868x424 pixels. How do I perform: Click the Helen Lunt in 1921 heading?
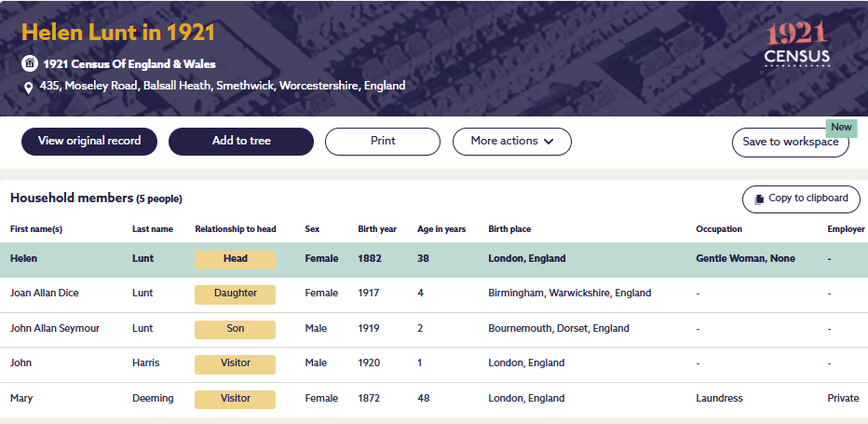(118, 33)
